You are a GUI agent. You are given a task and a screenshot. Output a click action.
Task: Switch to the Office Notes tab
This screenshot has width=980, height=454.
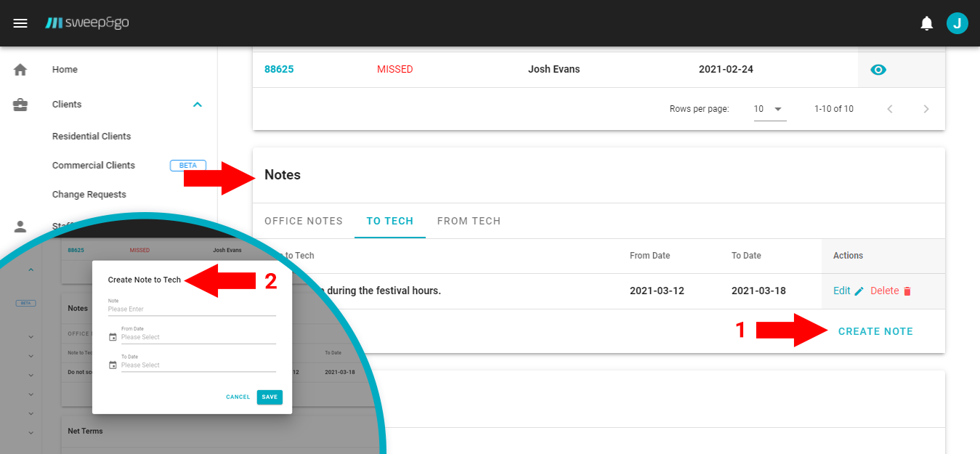pos(303,221)
